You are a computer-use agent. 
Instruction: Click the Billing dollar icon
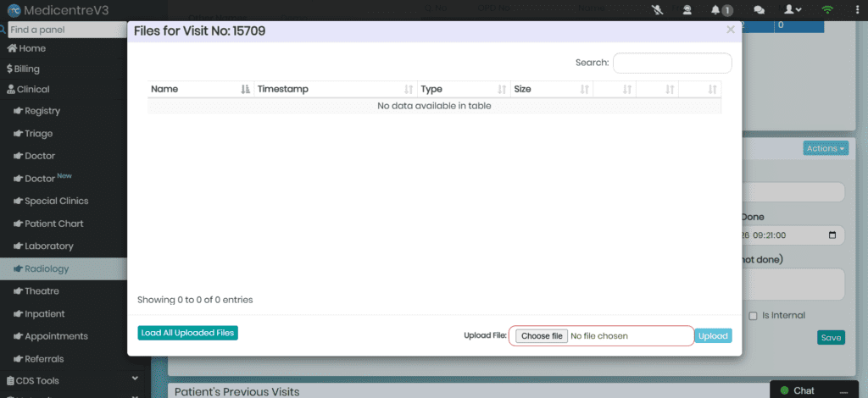(x=9, y=69)
